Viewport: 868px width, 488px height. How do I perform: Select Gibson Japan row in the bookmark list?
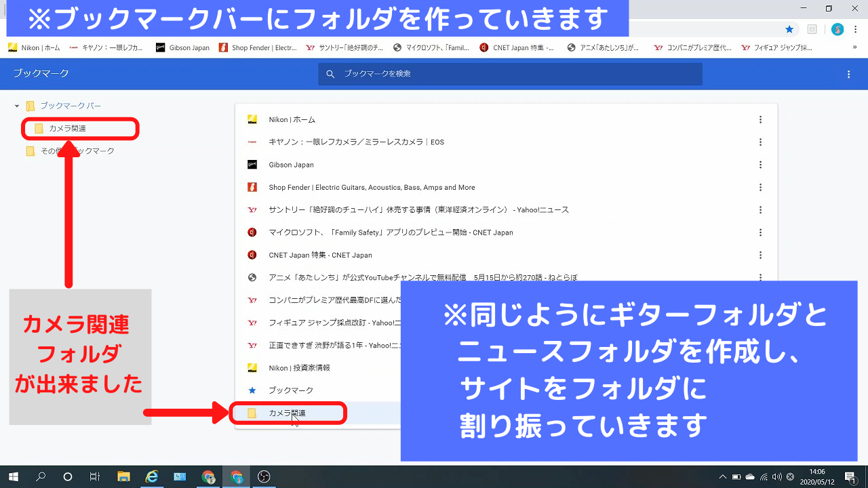pyautogui.click(x=506, y=165)
